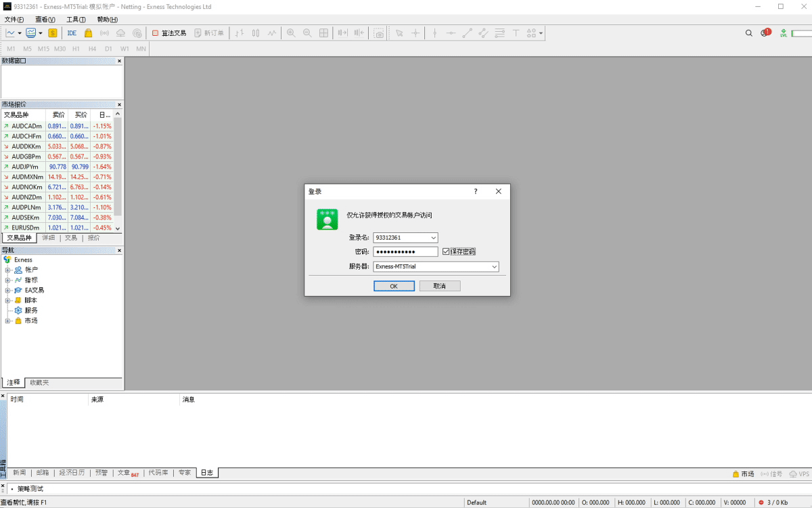Select the cursor arrow tool

pos(399,33)
